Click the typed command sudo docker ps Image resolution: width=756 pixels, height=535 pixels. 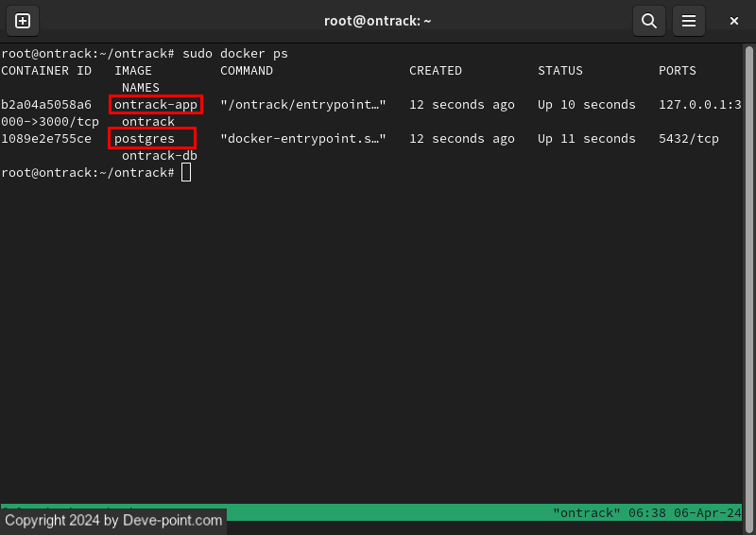235,54
